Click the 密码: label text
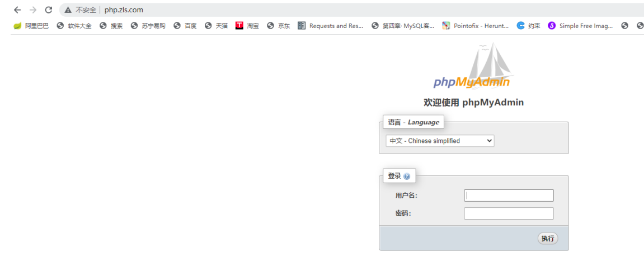Image resolution: width=644 pixels, height=279 pixels. coord(403,213)
